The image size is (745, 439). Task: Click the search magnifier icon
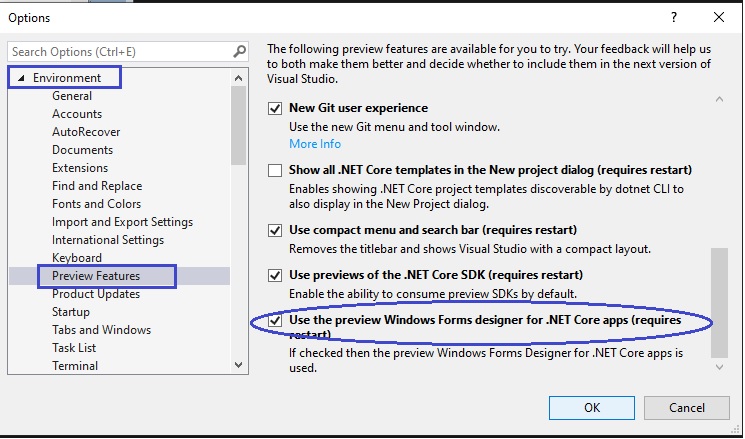pos(240,51)
